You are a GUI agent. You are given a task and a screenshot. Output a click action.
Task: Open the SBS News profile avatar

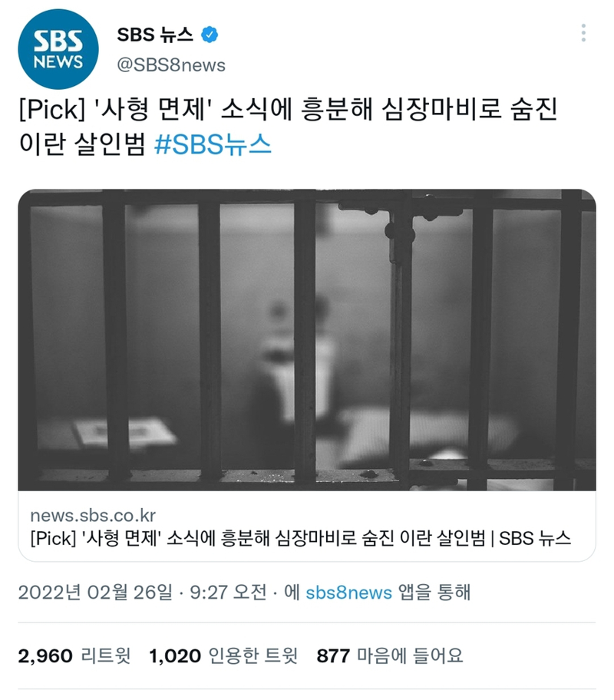click(58, 49)
